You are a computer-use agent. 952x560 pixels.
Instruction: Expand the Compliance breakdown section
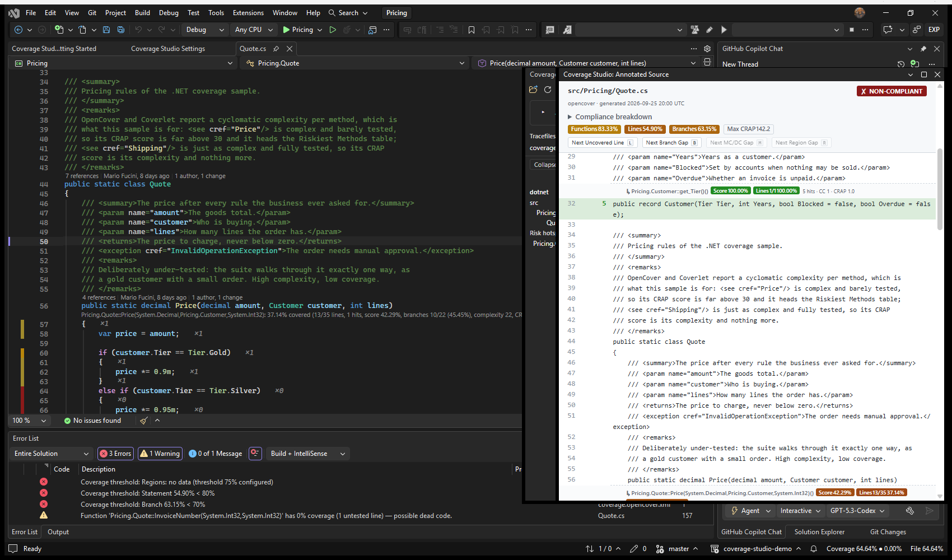tap(610, 116)
